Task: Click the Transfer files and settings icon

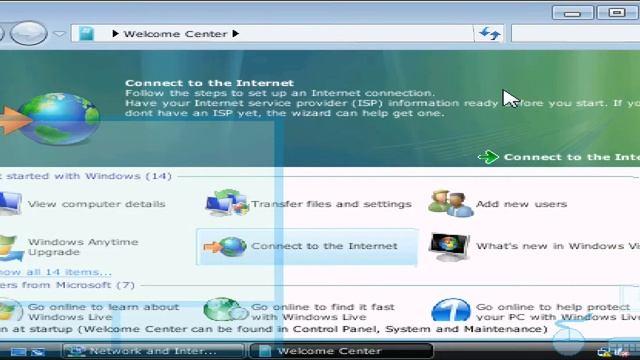Action: coord(227,203)
